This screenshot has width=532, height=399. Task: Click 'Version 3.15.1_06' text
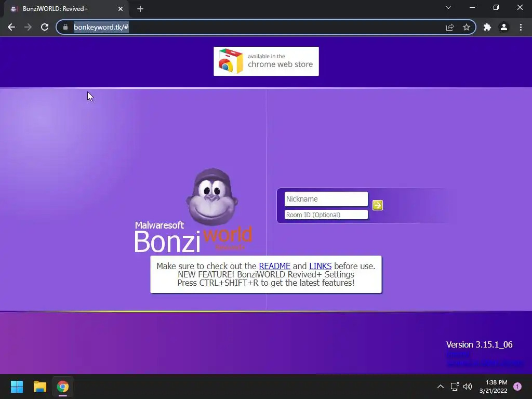[x=479, y=345]
